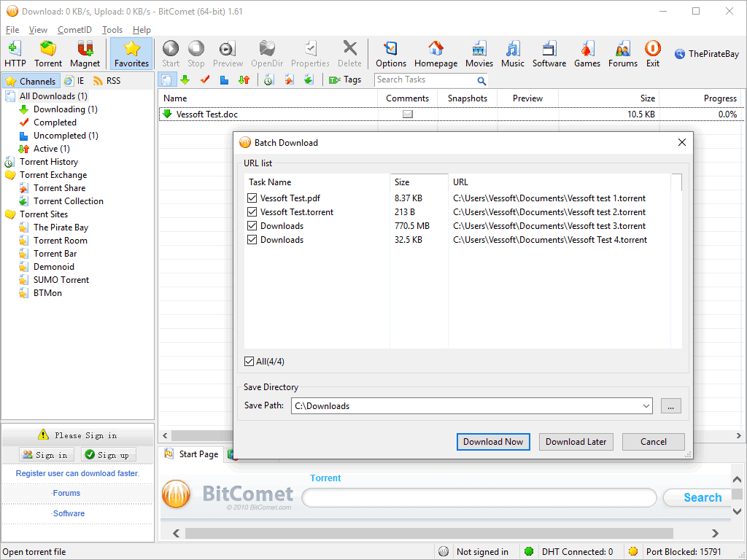Select the Start Page tab

(x=192, y=454)
